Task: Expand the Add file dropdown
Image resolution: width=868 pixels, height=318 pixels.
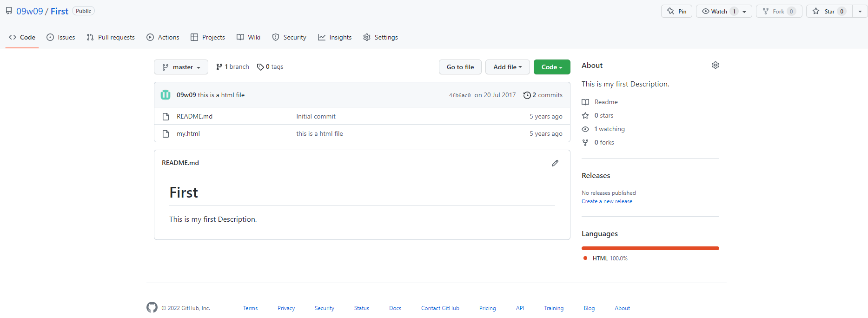Action: [x=507, y=67]
